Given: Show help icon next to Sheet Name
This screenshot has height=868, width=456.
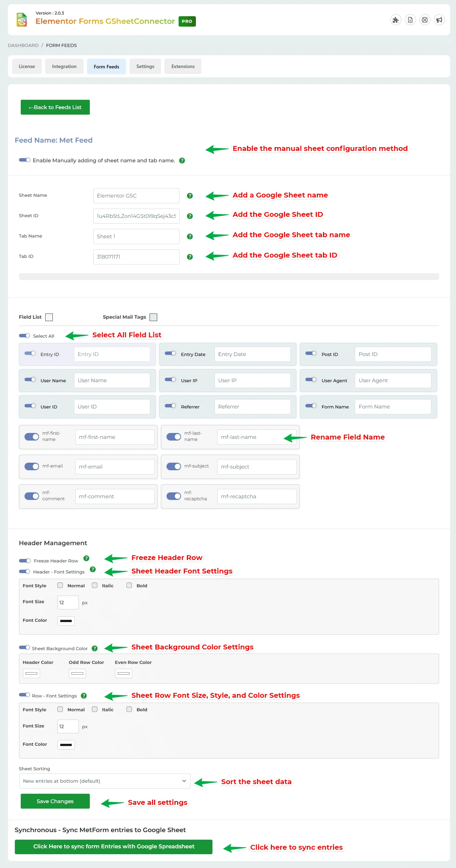Looking at the screenshot, I should click(190, 196).
